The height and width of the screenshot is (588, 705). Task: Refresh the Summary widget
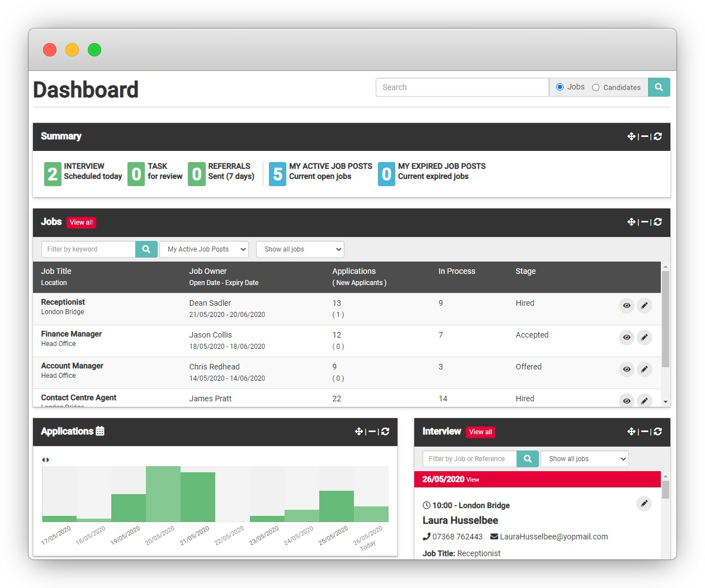(x=658, y=136)
